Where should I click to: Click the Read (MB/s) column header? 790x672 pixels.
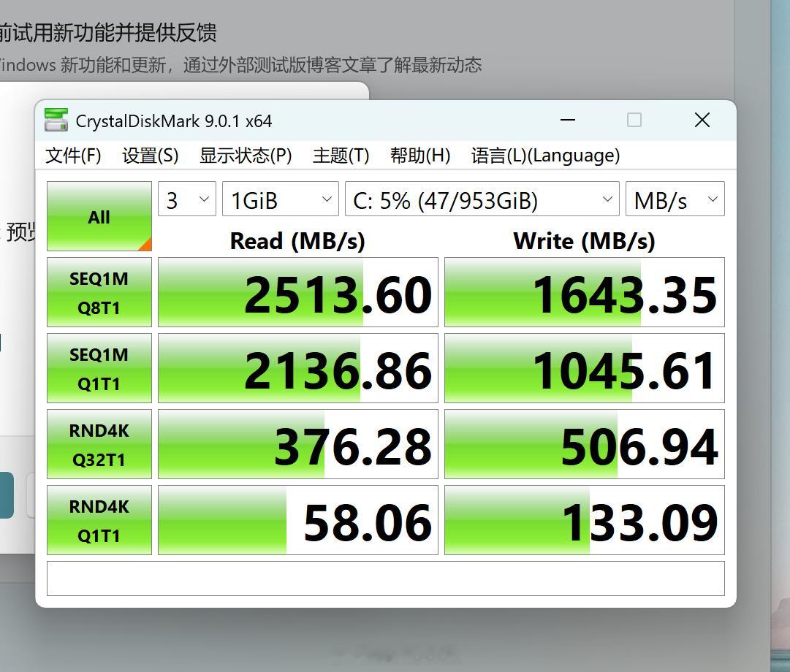(297, 241)
